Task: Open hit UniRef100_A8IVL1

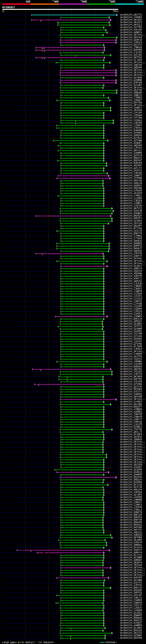Action: click(x=131, y=25)
